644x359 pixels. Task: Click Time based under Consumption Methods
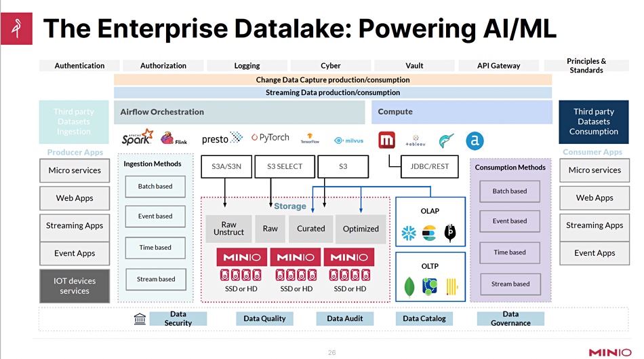point(510,252)
